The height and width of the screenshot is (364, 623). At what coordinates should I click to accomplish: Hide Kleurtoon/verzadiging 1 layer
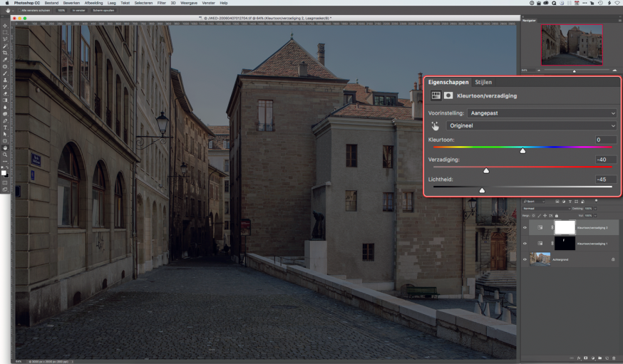tap(525, 244)
